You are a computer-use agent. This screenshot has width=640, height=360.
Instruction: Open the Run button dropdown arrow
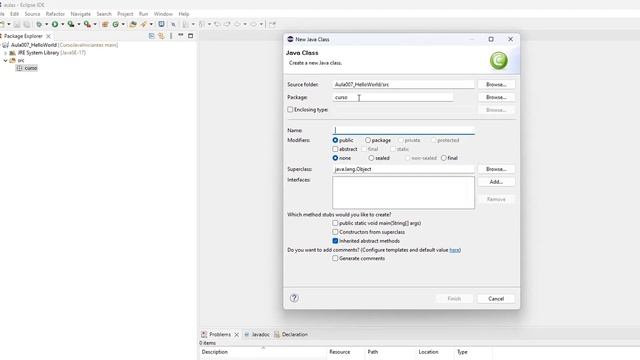[x=62, y=24]
